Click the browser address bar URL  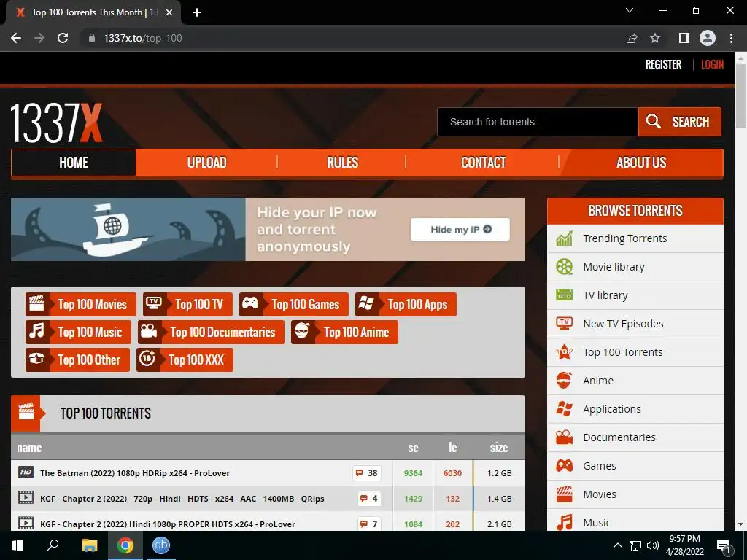tap(143, 38)
